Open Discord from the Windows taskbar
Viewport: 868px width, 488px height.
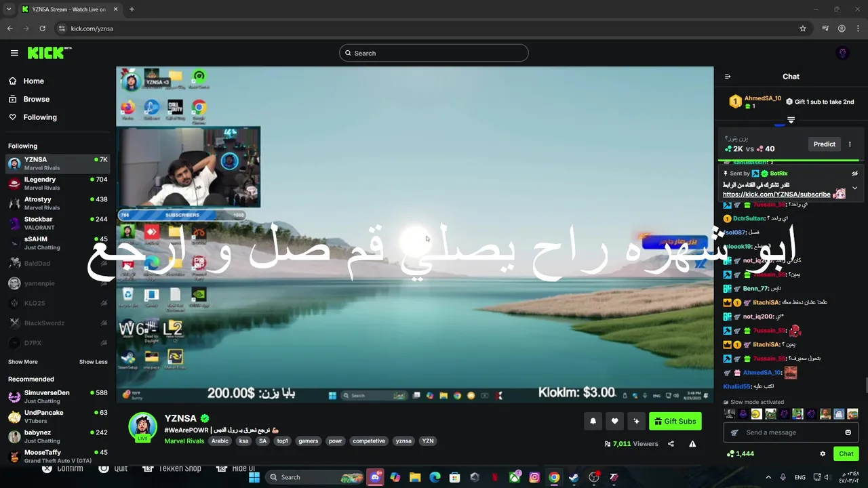pos(375,477)
